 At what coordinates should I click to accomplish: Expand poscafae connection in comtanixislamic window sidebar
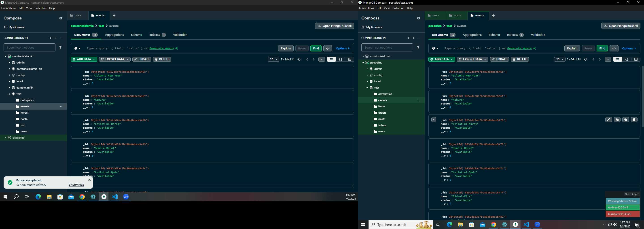coord(5,138)
